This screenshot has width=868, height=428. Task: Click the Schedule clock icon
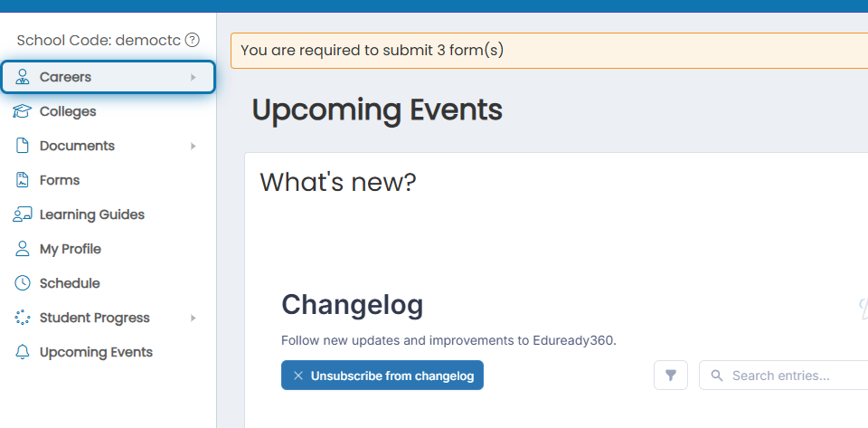(22, 283)
